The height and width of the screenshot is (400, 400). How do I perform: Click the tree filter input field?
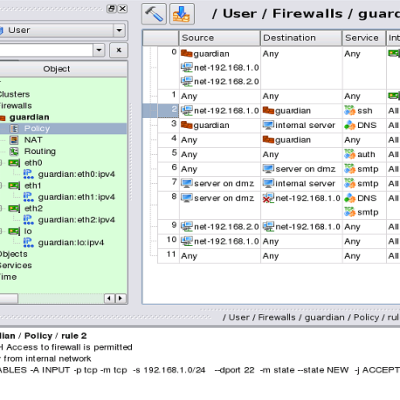(x=46, y=50)
